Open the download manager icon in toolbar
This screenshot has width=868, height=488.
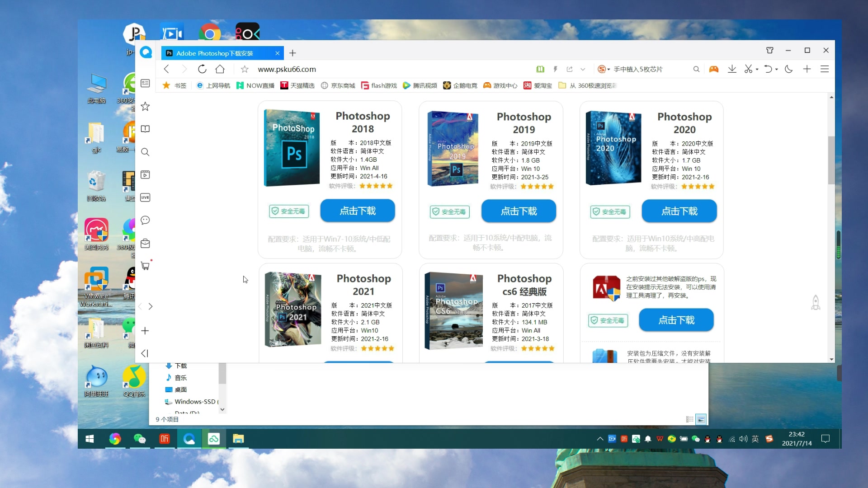tap(732, 69)
